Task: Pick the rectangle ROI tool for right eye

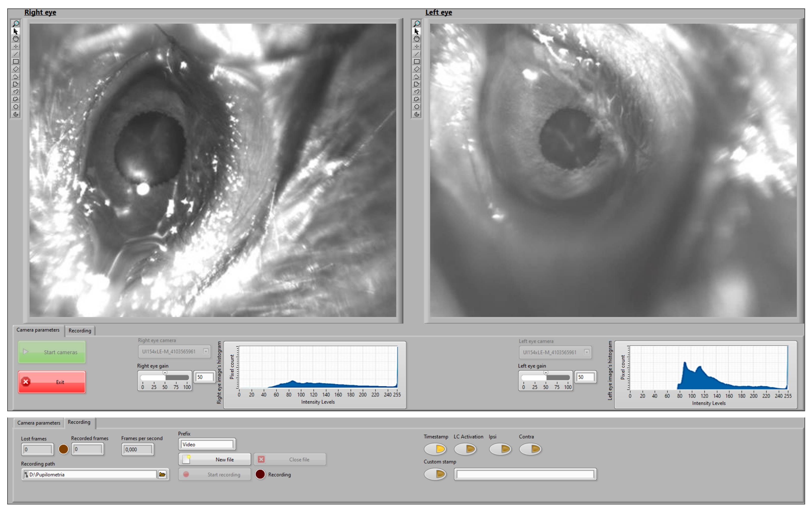Action: click(x=16, y=61)
